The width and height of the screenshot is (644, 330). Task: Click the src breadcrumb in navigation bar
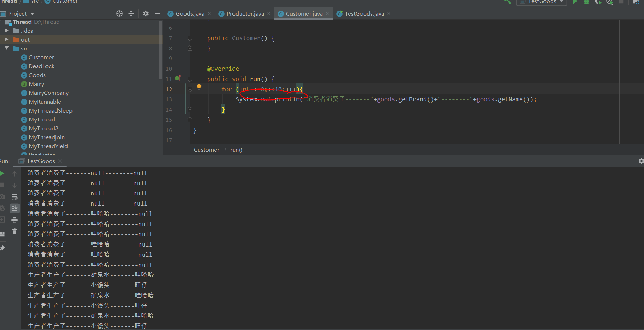31,2
